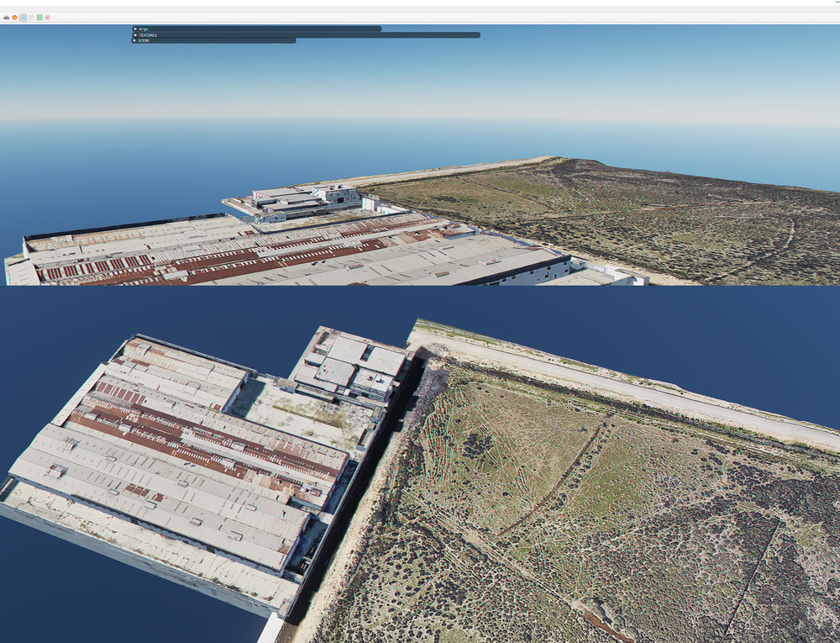
Task: Click the green grid toolbar icon
Action: 39,18
